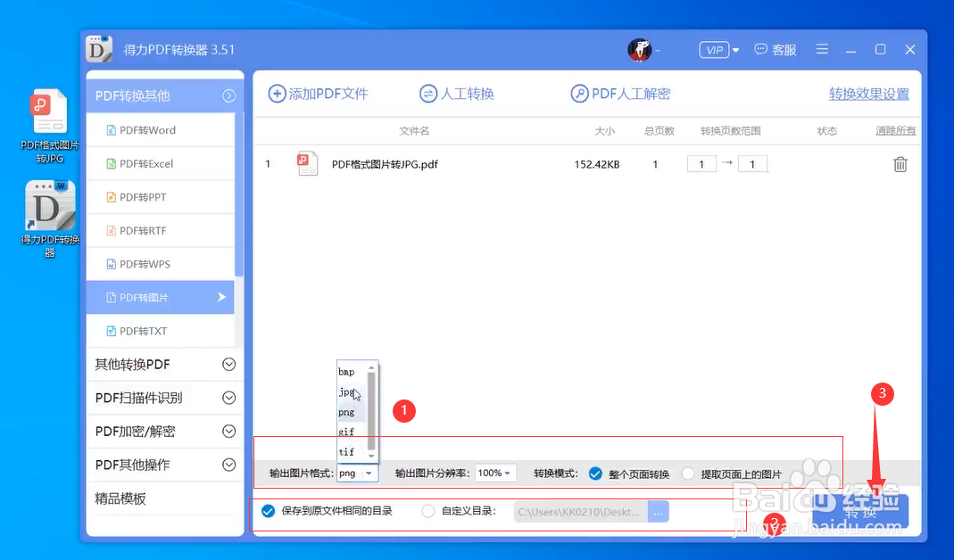The height and width of the screenshot is (560, 954).
Task: Click the end page range field
Action: tap(752, 164)
